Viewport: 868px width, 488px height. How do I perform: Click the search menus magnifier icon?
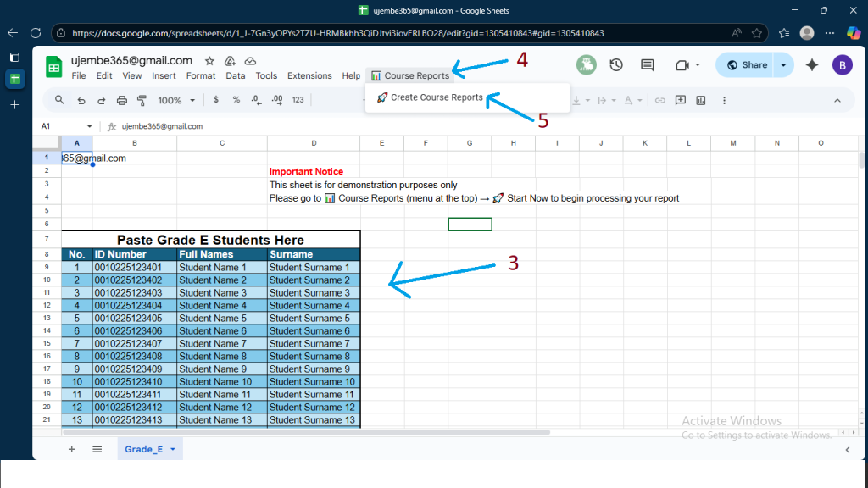pos(59,100)
